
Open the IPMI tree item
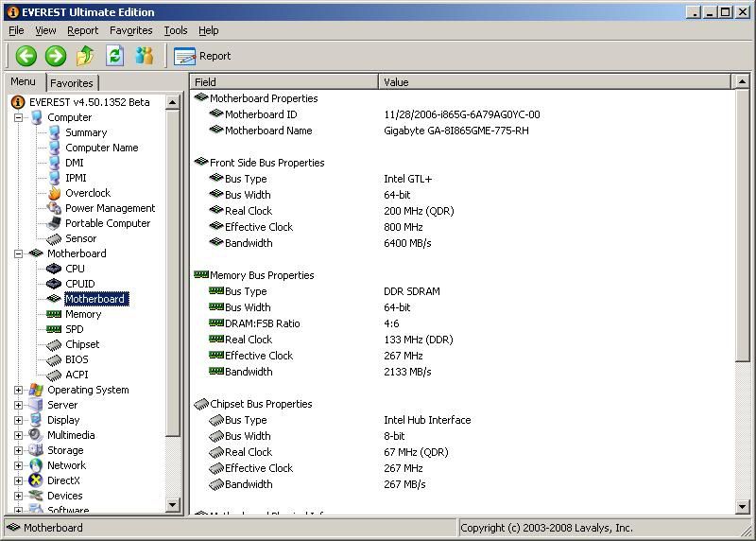pyautogui.click(x=76, y=178)
